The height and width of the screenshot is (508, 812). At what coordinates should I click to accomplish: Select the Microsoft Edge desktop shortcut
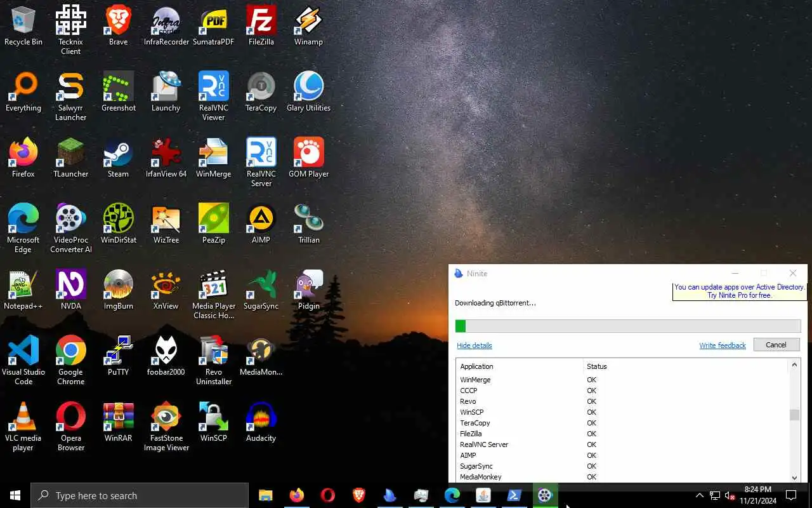click(x=23, y=229)
